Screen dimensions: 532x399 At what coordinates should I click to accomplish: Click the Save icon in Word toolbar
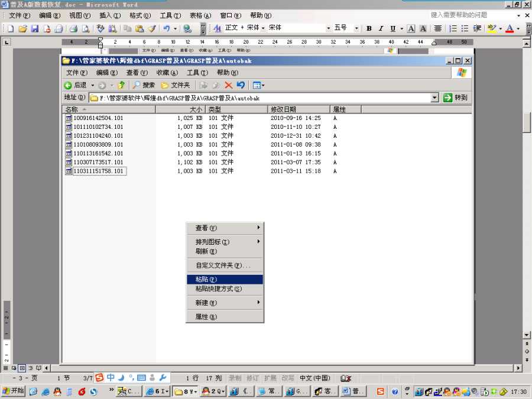[x=35, y=28]
